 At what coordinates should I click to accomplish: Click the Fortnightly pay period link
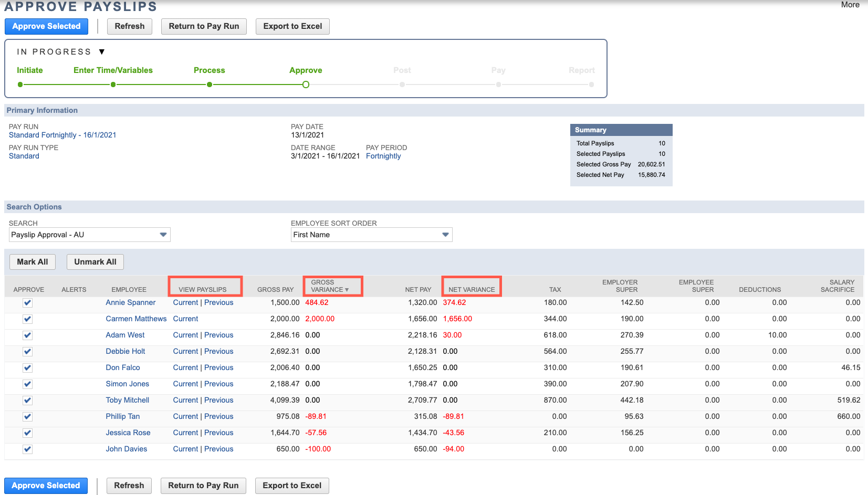383,156
